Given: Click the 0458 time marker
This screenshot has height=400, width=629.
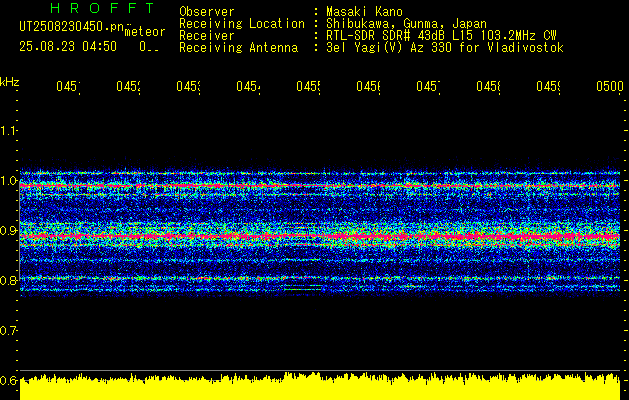Looking at the screenshot, I should tap(488, 86).
